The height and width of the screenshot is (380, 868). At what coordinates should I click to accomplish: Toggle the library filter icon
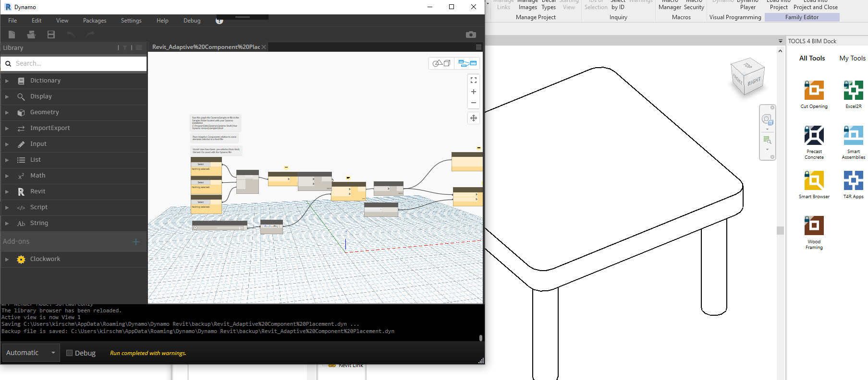(x=125, y=47)
